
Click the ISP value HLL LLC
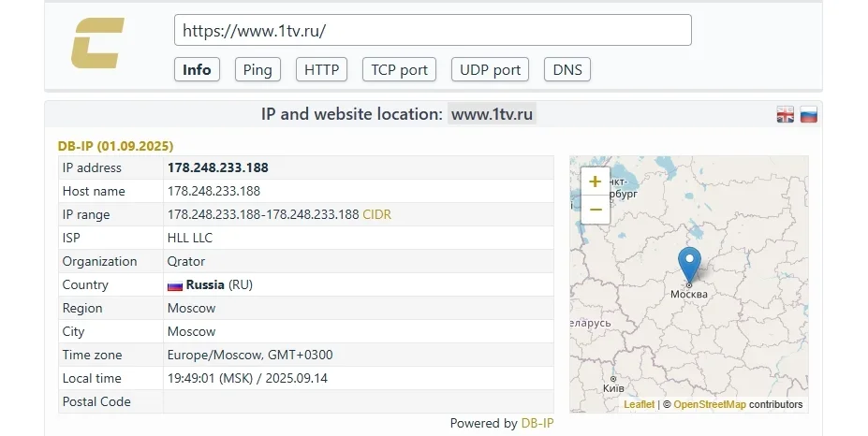[190, 238]
